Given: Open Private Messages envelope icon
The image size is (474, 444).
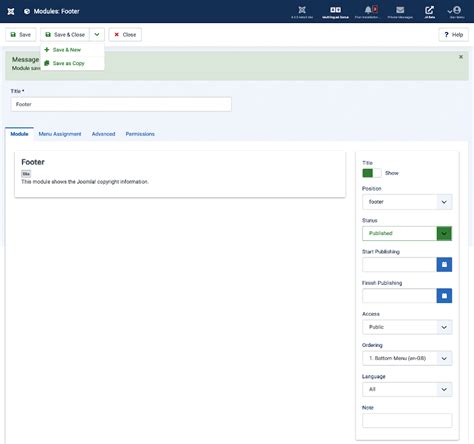Looking at the screenshot, I should (x=400, y=12).
